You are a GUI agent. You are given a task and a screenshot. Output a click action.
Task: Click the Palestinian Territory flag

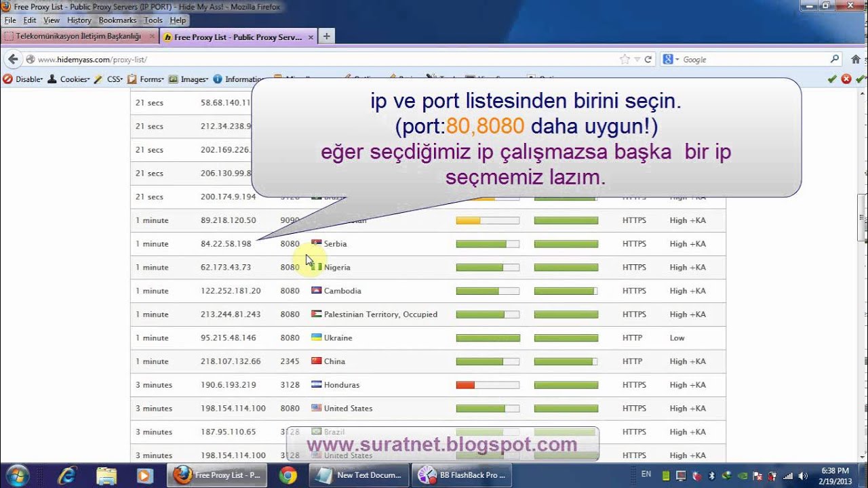(316, 314)
